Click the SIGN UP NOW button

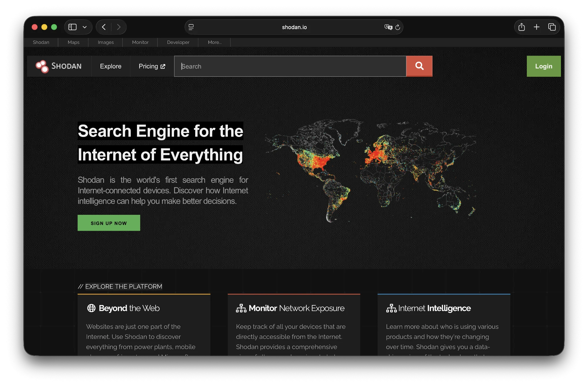[109, 223]
